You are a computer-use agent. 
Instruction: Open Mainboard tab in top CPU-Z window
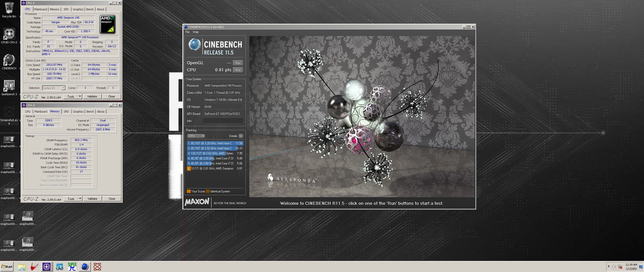pos(40,9)
